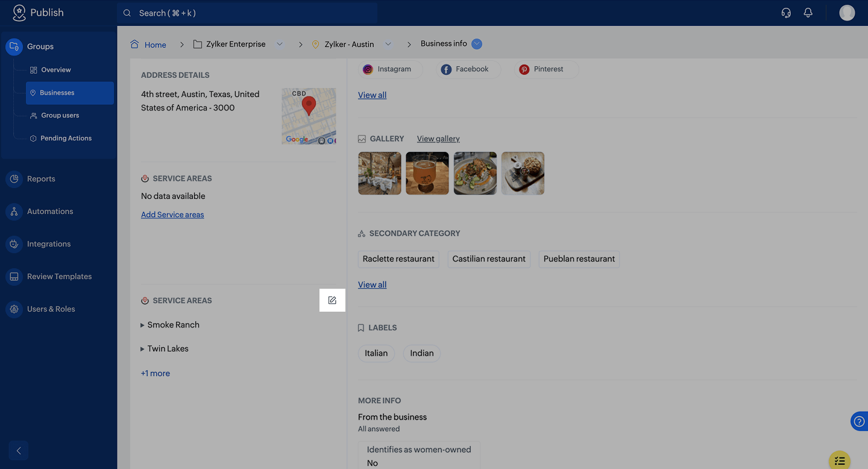The image size is (868, 469).
Task: Expand the Twin Lakes service area
Action: (143, 349)
